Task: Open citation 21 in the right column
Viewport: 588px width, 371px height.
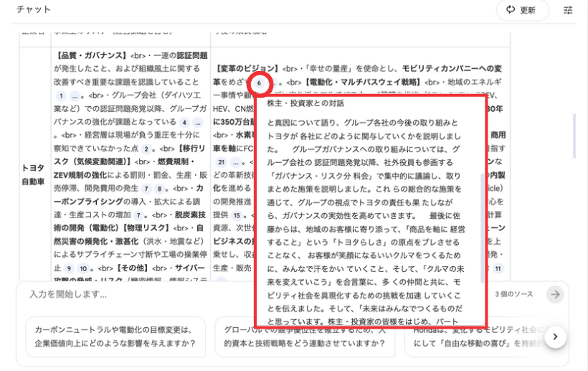Action: 221,162
